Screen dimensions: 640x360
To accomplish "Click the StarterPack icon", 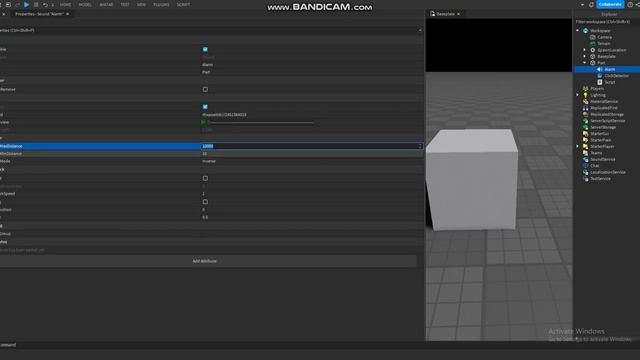I will 585,140.
